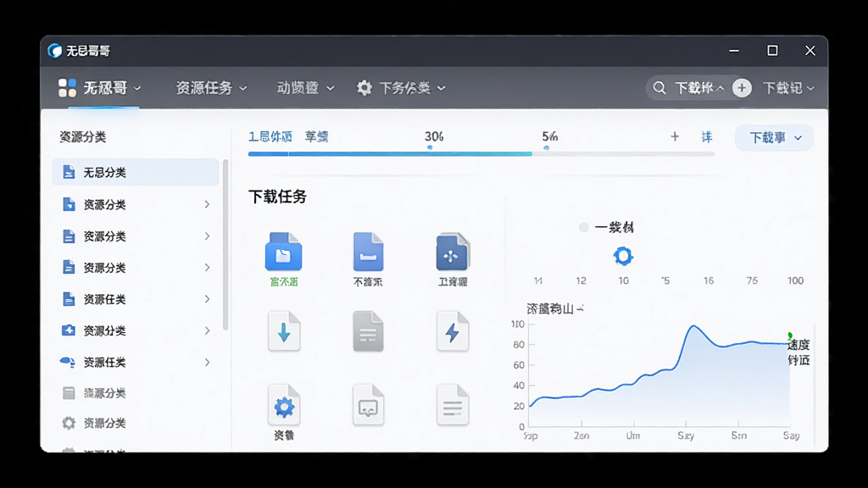Expand the 资源任类 row with the document icon
Screen dimensions: 868x488
pyautogui.click(x=207, y=299)
